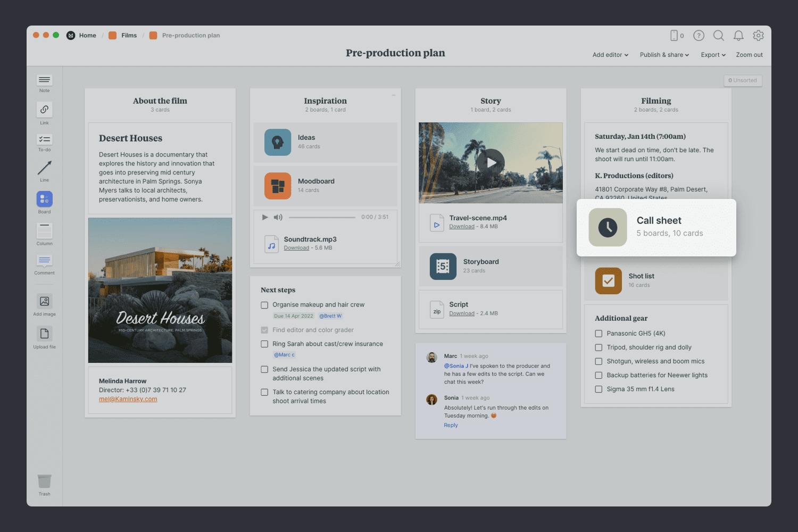The image size is (798, 532).
Task: Play the Travel-scene video thumbnail
Action: point(491,163)
